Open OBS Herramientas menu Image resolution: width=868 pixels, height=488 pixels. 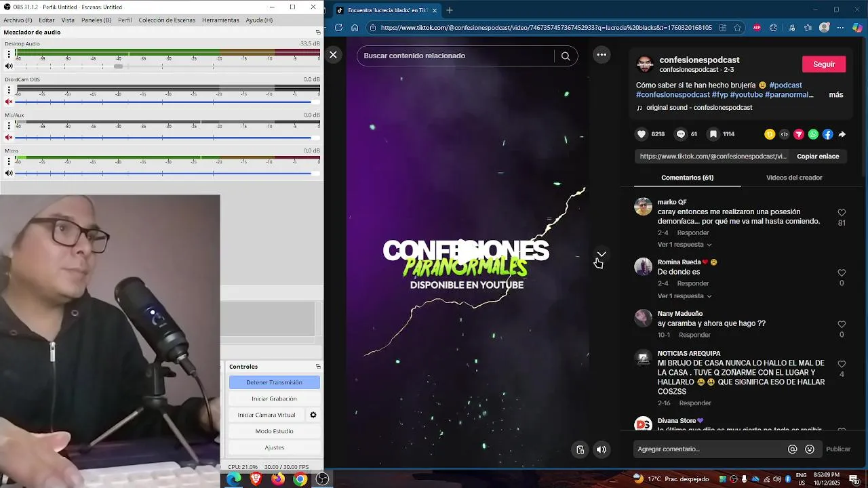pyautogui.click(x=220, y=20)
